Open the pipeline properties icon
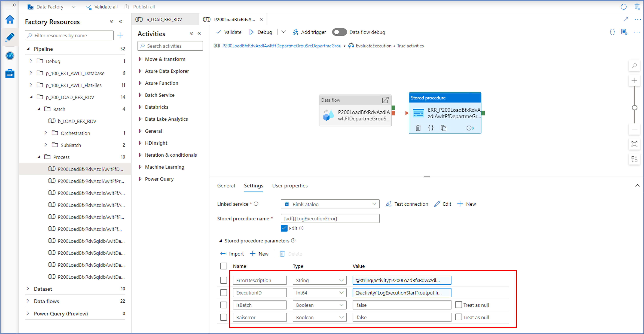644x334 pixels. coord(624,32)
